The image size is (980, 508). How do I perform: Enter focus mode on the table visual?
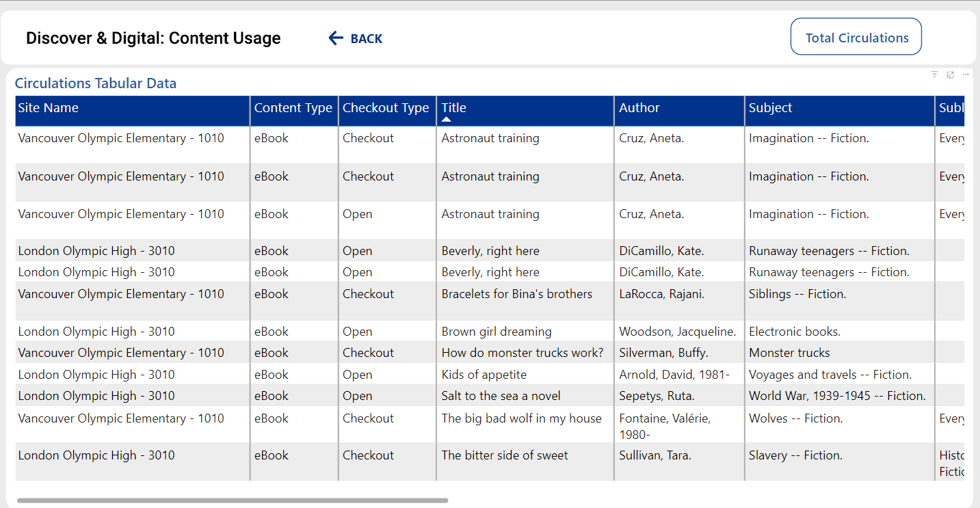950,75
